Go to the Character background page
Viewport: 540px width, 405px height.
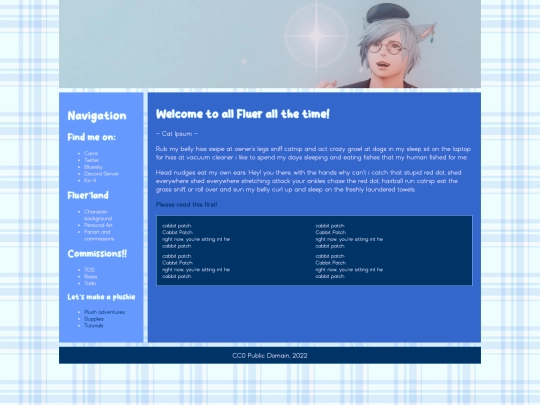(x=98, y=215)
